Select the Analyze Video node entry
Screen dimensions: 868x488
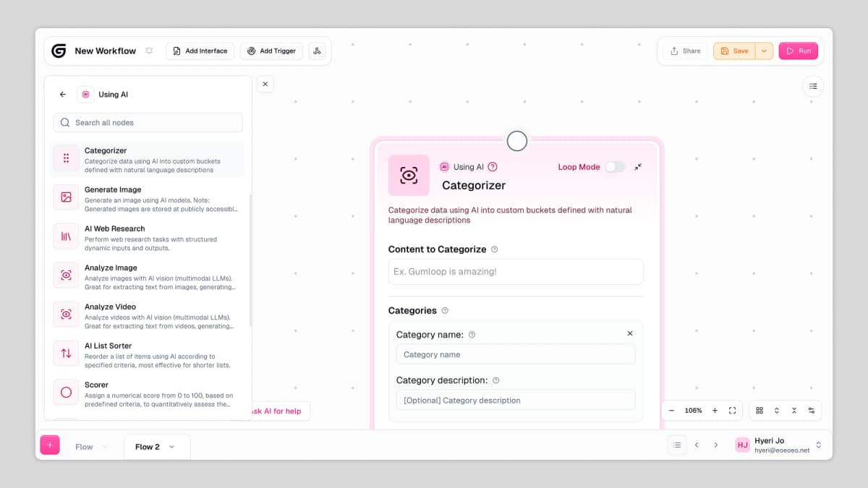(x=148, y=315)
